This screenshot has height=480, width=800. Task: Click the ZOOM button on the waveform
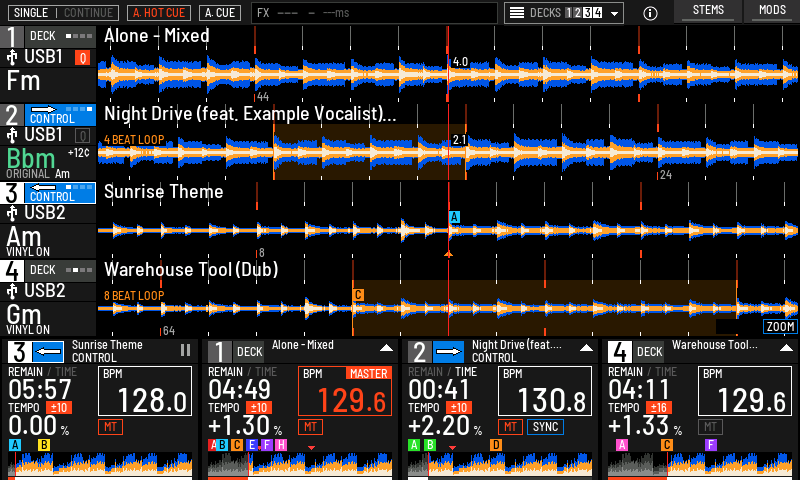click(x=780, y=326)
